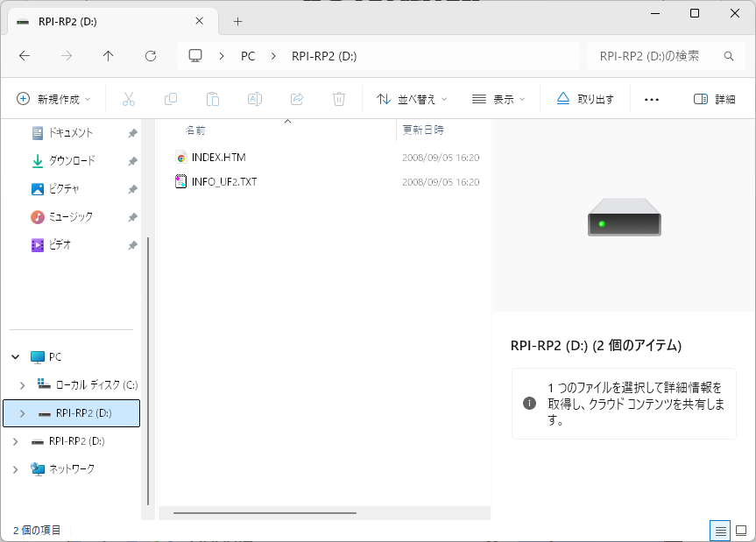Image resolution: width=756 pixels, height=542 pixels.
Task: Switch to details list view layout
Action: tap(720, 531)
